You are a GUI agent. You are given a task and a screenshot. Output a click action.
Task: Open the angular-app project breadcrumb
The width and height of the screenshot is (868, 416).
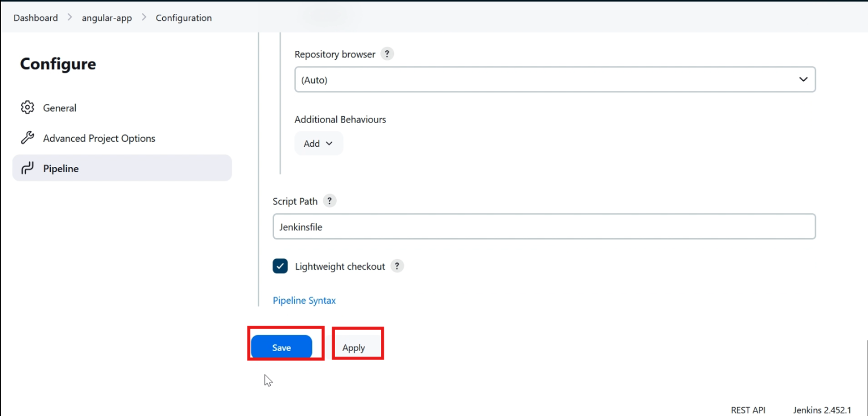coord(106,17)
